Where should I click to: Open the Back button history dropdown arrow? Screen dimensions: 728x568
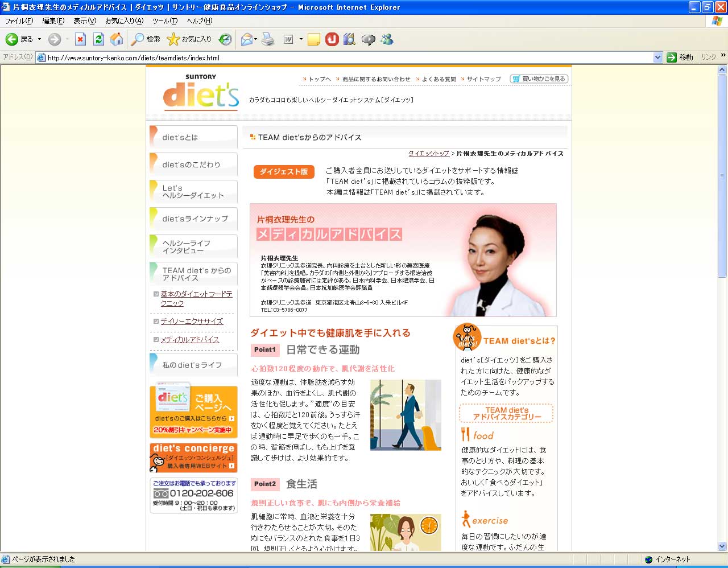click(39, 39)
